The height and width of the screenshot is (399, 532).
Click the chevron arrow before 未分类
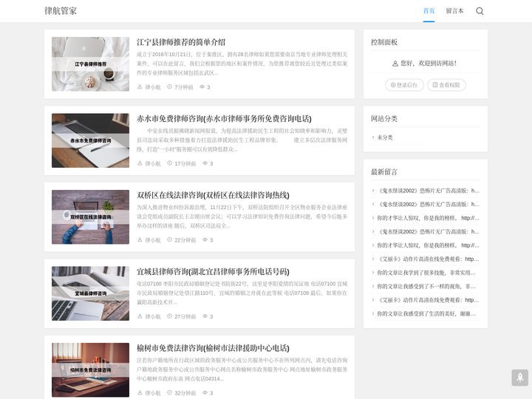[373, 137]
